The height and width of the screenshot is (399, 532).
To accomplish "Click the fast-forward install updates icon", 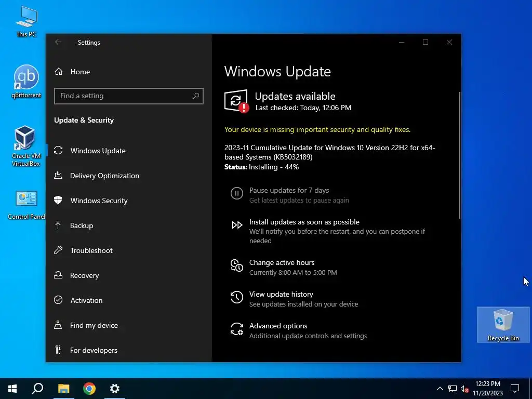I will [237, 225].
